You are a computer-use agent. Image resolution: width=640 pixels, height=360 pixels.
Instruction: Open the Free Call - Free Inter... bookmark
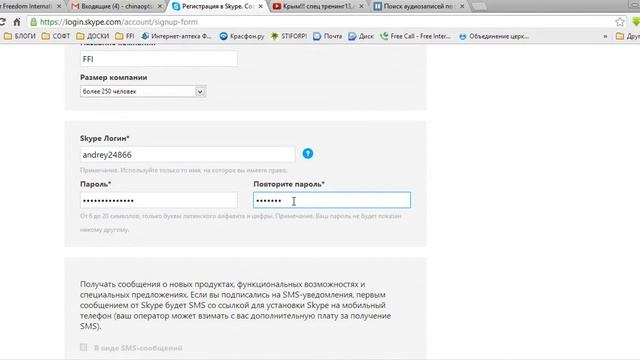coord(416,36)
